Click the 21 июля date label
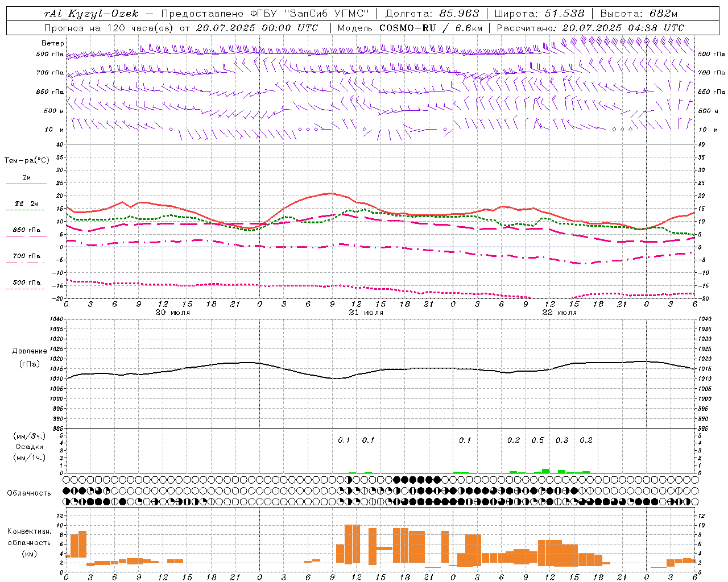Image resolution: width=728 pixels, height=582 pixels. pyautogui.click(x=366, y=313)
